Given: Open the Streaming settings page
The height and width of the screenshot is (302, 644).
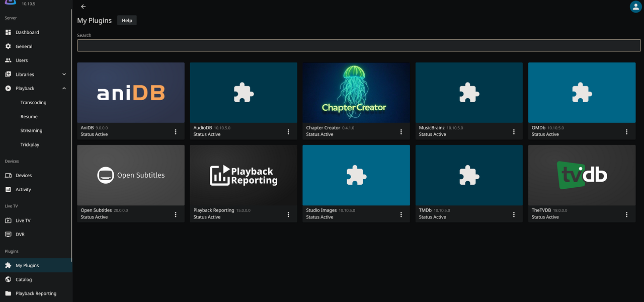Looking at the screenshot, I should [31, 131].
